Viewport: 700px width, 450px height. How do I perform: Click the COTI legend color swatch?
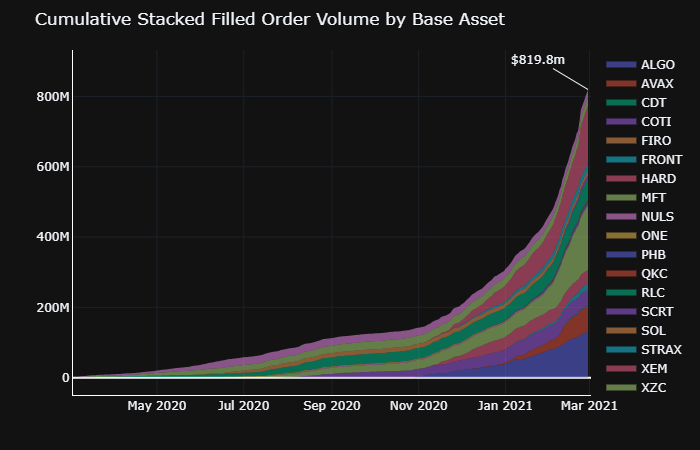pyautogui.click(x=621, y=122)
